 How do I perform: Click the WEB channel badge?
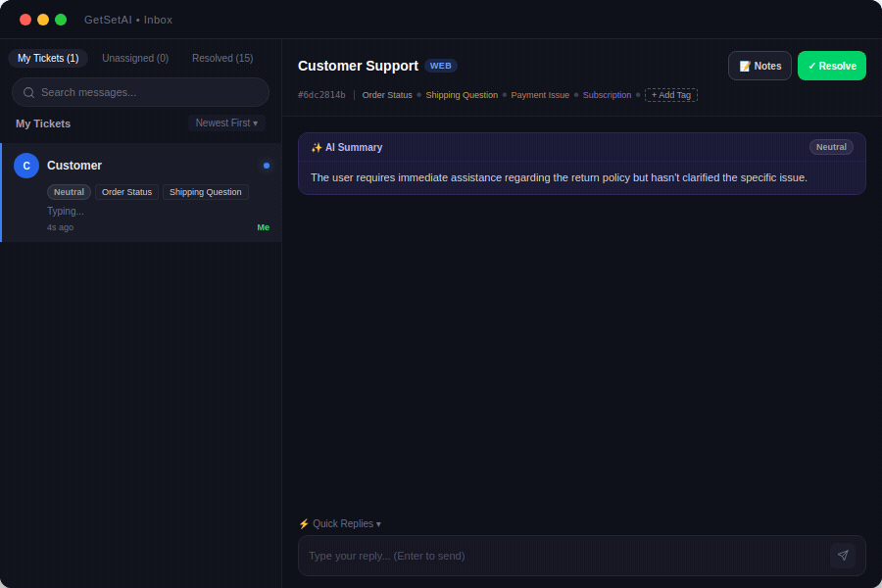(x=440, y=66)
